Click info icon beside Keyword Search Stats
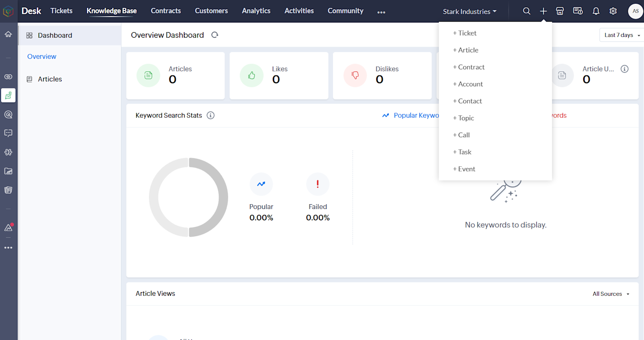644x340 pixels. [x=211, y=115]
